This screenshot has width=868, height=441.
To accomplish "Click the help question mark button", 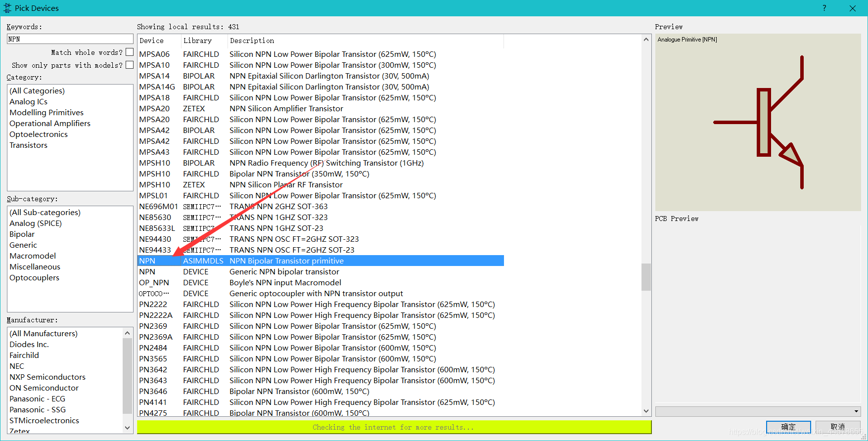I will [x=824, y=8].
